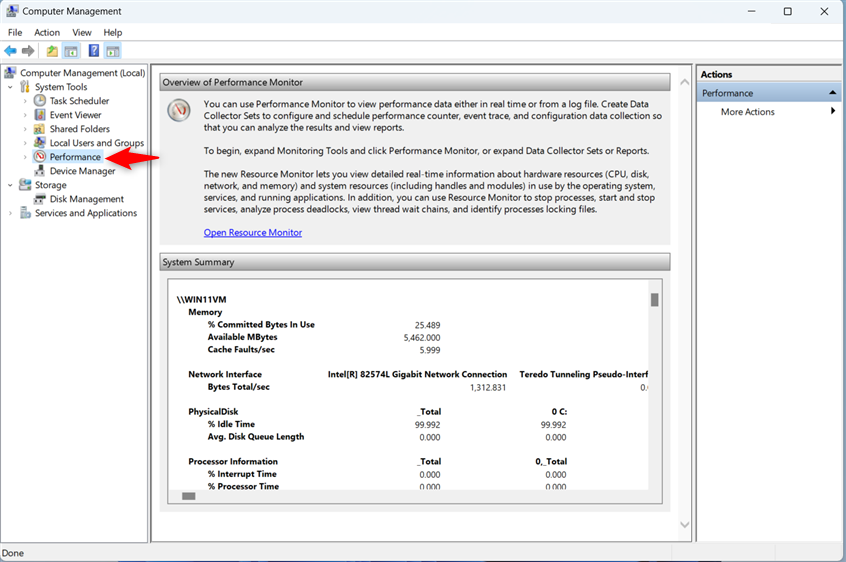This screenshot has height=562, width=846.
Task: Click the Shared Folders icon
Action: coord(39,129)
